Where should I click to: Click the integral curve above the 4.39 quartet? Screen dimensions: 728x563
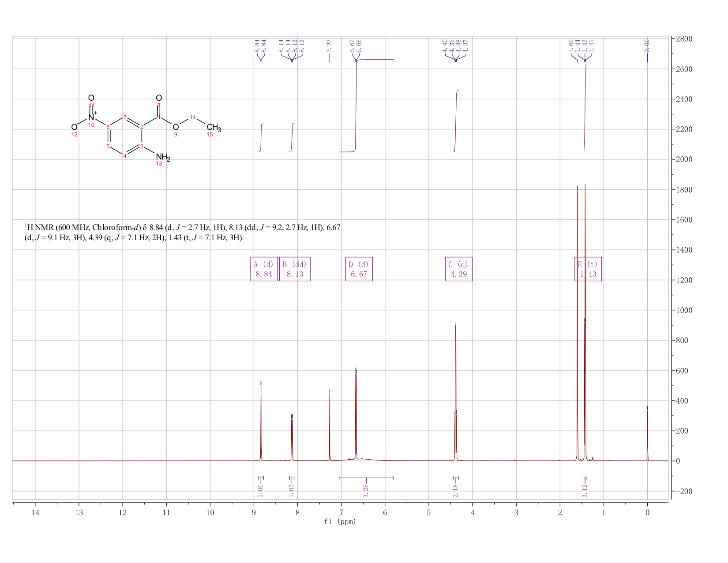click(x=456, y=121)
